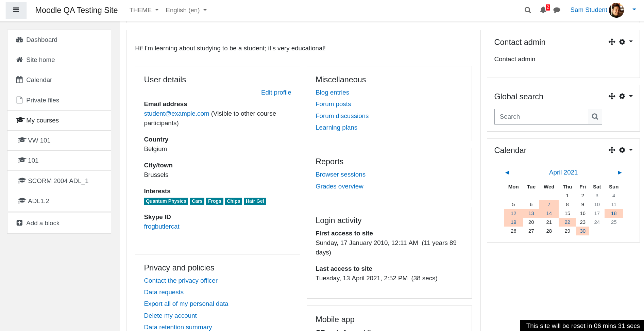Viewport: 644px width, 331px height.
Task: Select calendar day 30
Action: point(582,231)
